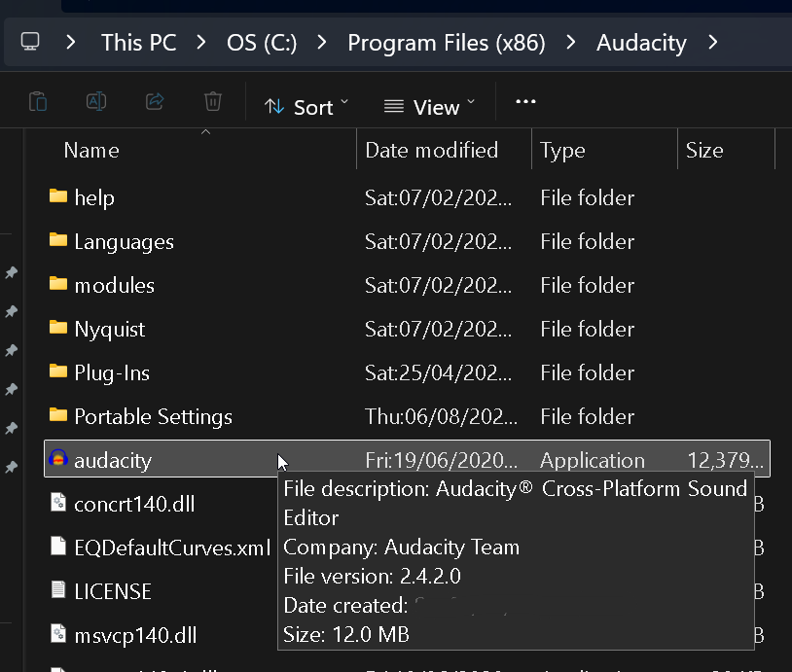Sort by the Size column header
This screenshot has width=792, height=672.
click(x=704, y=151)
